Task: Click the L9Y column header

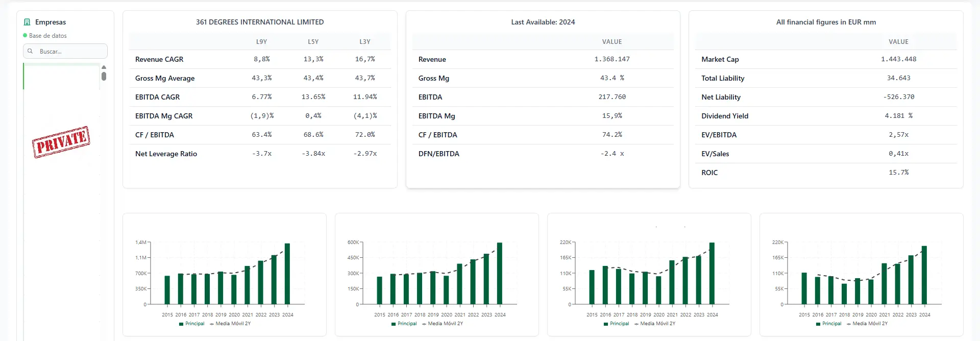Action: (261, 42)
